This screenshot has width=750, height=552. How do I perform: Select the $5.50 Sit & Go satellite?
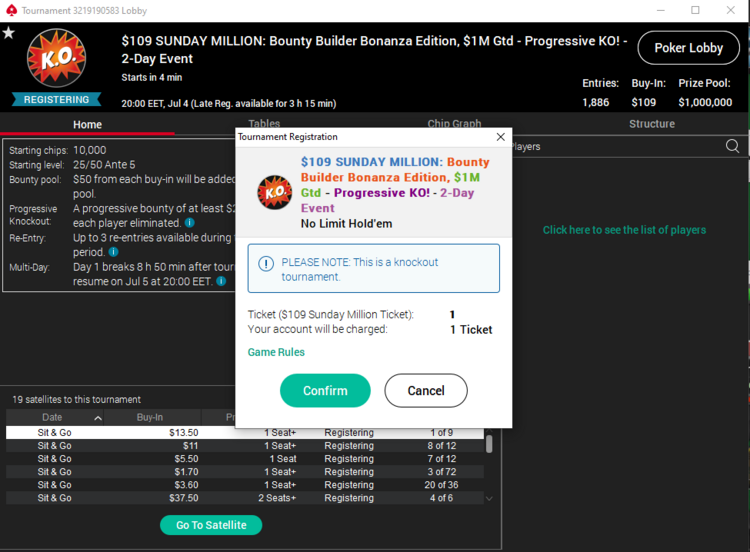click(245, 458)
